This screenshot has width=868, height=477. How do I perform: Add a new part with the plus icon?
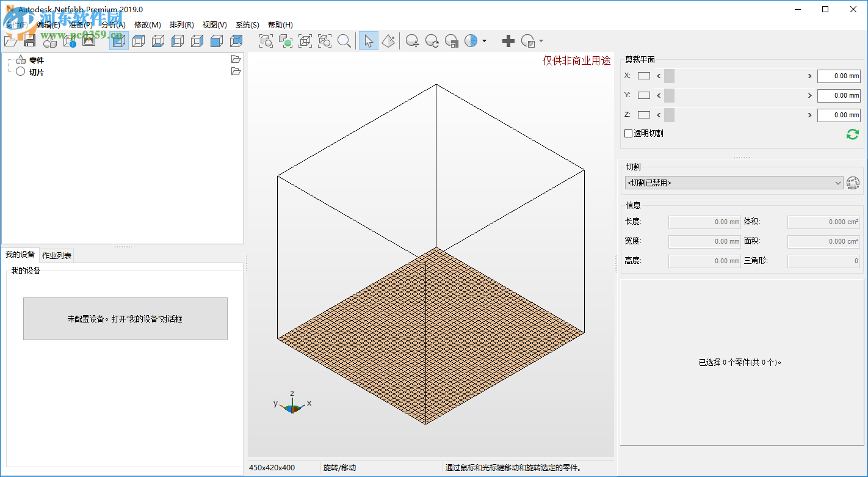(508, 41)
